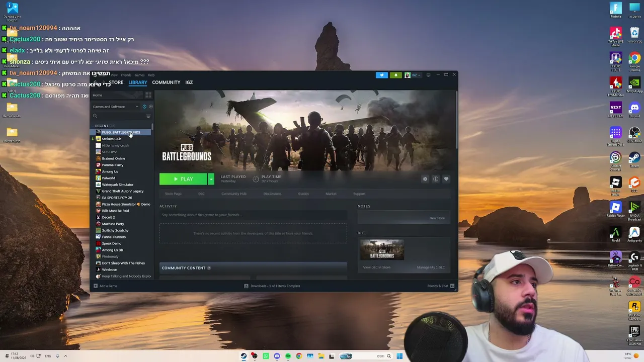Viewport: 644px width, 362px height.
Task: Open PUBG Guides link
Action: (303, 194)
